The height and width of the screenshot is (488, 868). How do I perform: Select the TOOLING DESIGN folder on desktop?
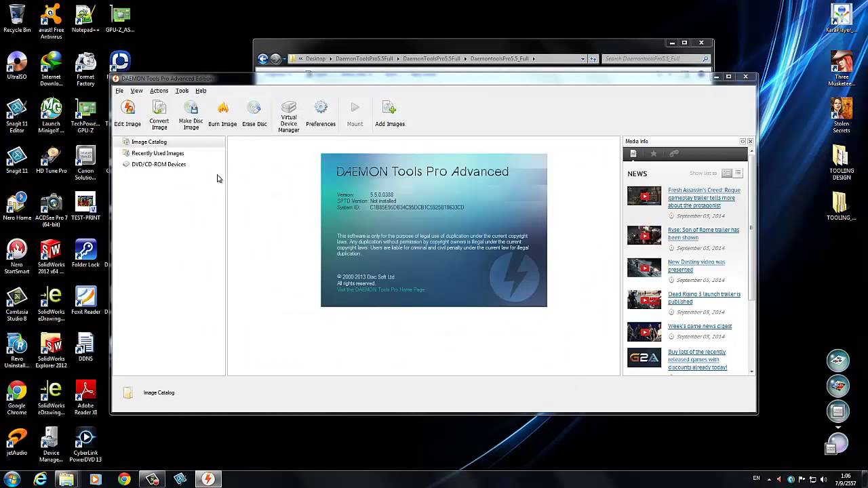841,163
